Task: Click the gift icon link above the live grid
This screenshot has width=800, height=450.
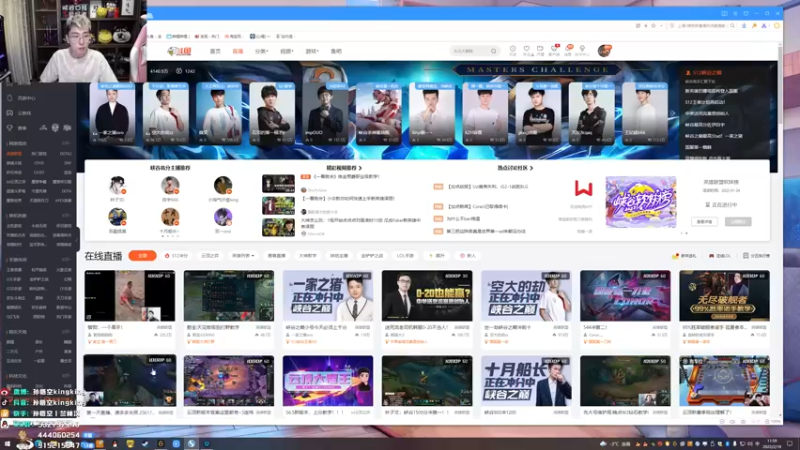Action: [x=684, y=256]
